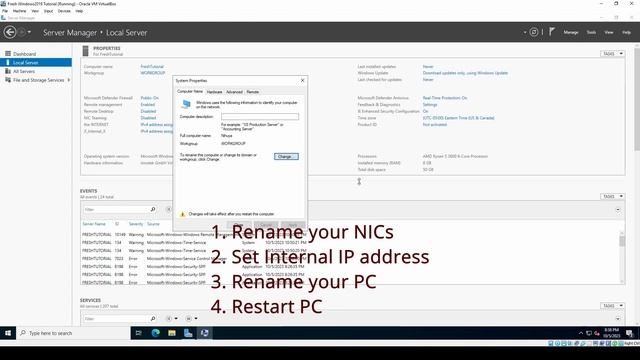Image resolution: width=640 pixels, height=360 pixels.
Task: Open Server Manager's Help menu
Action: coord(627,32)
